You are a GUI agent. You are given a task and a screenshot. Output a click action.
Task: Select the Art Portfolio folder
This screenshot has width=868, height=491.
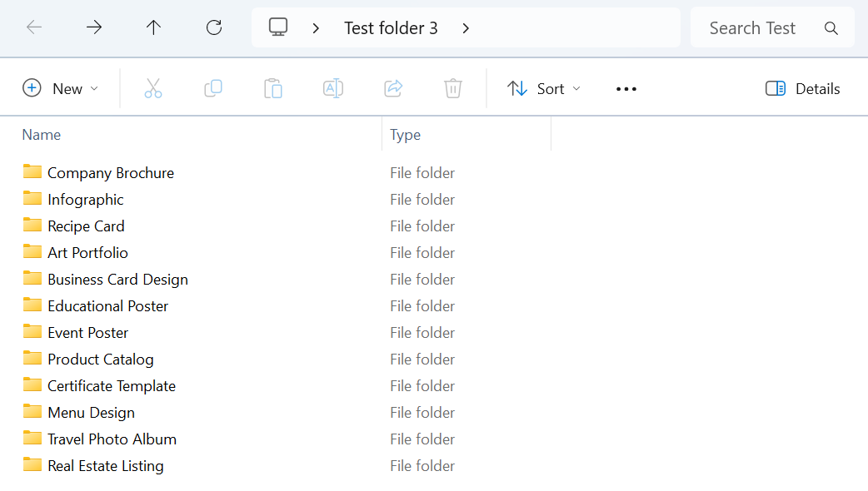pos(87,252)
